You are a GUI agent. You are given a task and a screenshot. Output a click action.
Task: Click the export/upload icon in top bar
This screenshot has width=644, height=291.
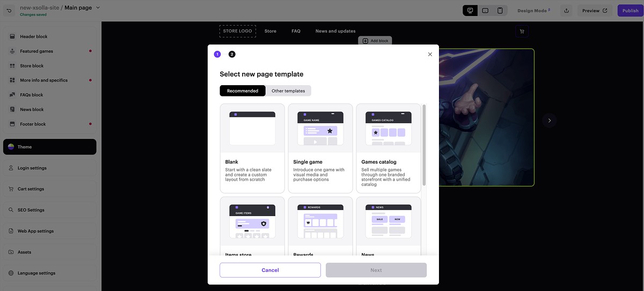tap(566, 11)
